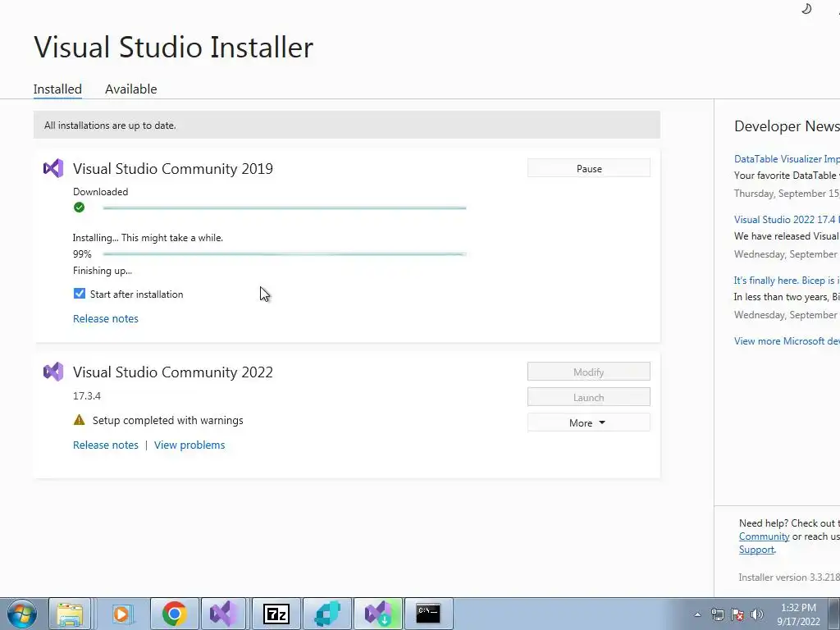Open the purple Visual Studio taskbar icon
The height and width of the screenshot is (630, 840).
pyautogui.click(x=224, y=614)
